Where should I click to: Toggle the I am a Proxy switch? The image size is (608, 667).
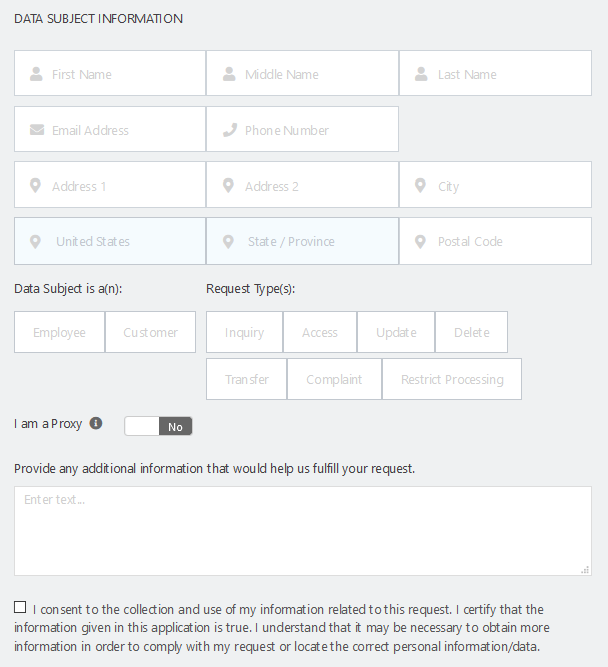click(158, 426)
